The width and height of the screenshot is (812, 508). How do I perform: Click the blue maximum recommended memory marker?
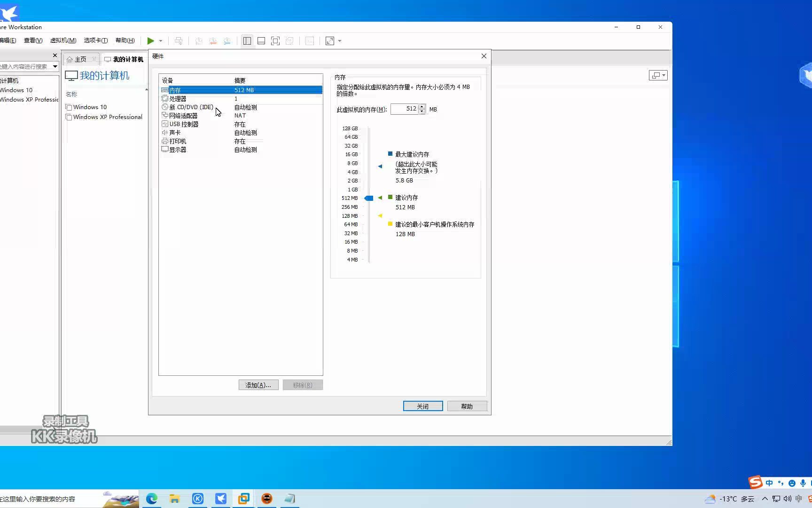point(380,166)
